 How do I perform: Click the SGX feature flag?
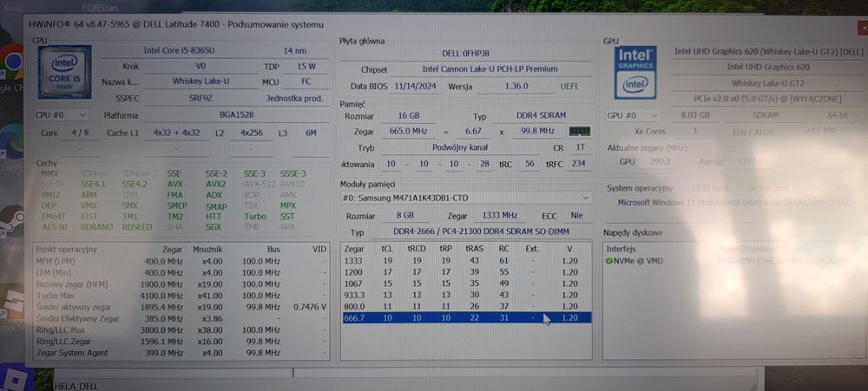click(x=214, y=227)
